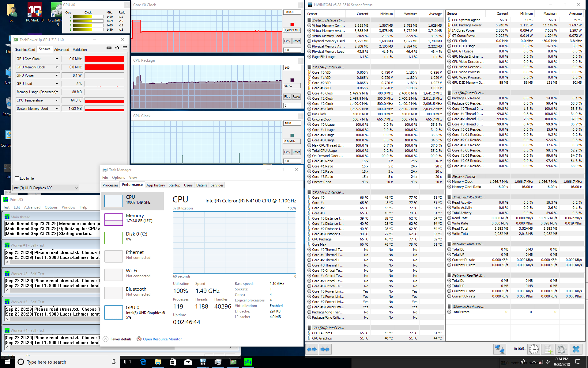This screenshot has height=368, width=588.
Task: Click the Open Resource Monitor link
Action: click(x=162, y=339)
